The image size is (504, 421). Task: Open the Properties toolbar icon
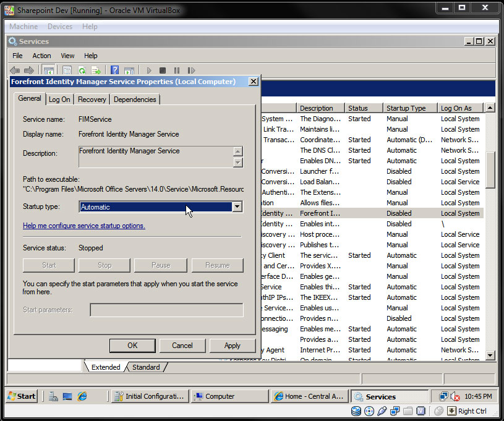[67, 70]
